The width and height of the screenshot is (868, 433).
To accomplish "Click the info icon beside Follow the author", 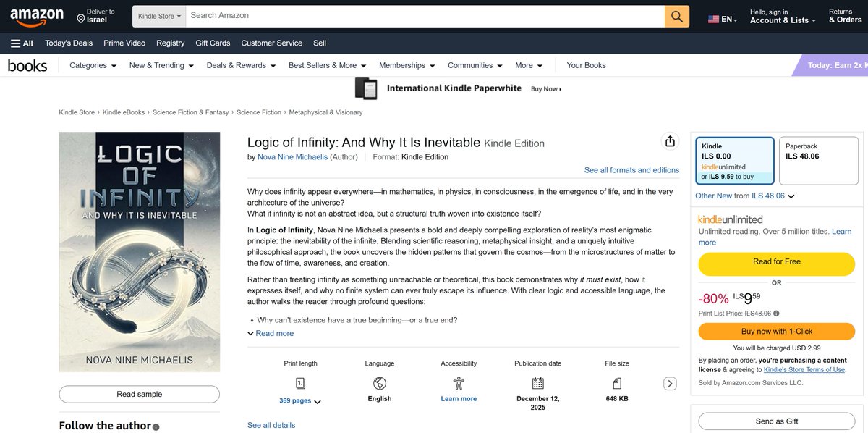I will [x=156, y=427].
